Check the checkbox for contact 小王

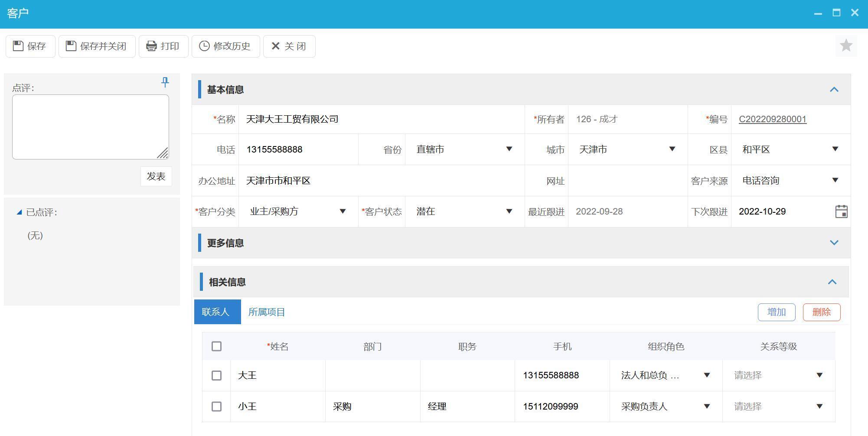216,407
